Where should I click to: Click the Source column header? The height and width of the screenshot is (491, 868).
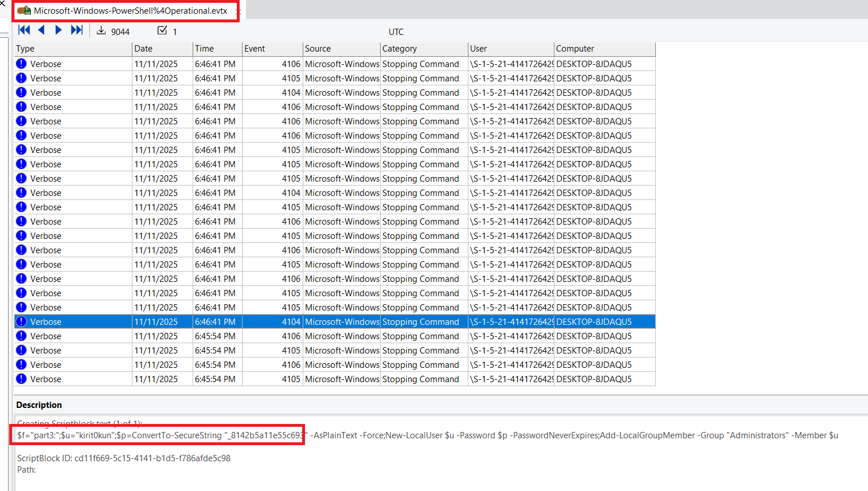tap(341, 49)
